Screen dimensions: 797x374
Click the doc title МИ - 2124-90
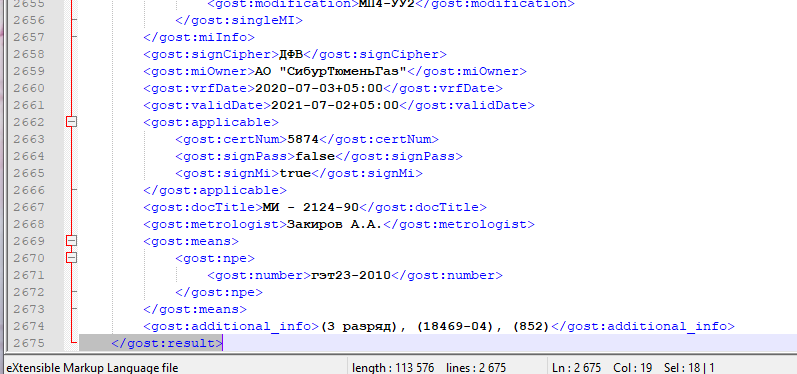(311, 207)
